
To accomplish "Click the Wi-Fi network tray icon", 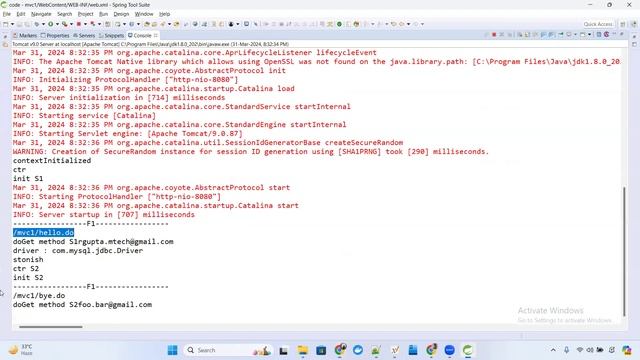I will coord(580,350).
